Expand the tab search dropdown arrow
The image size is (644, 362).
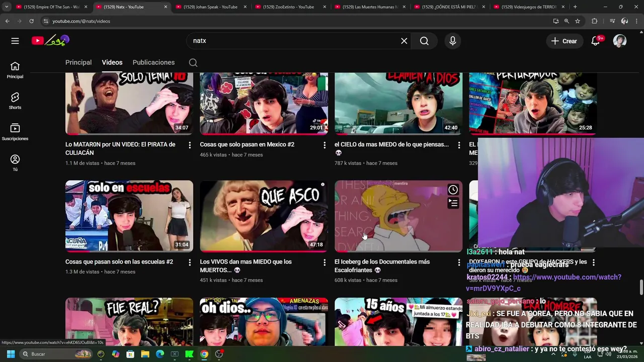[7, 7]
